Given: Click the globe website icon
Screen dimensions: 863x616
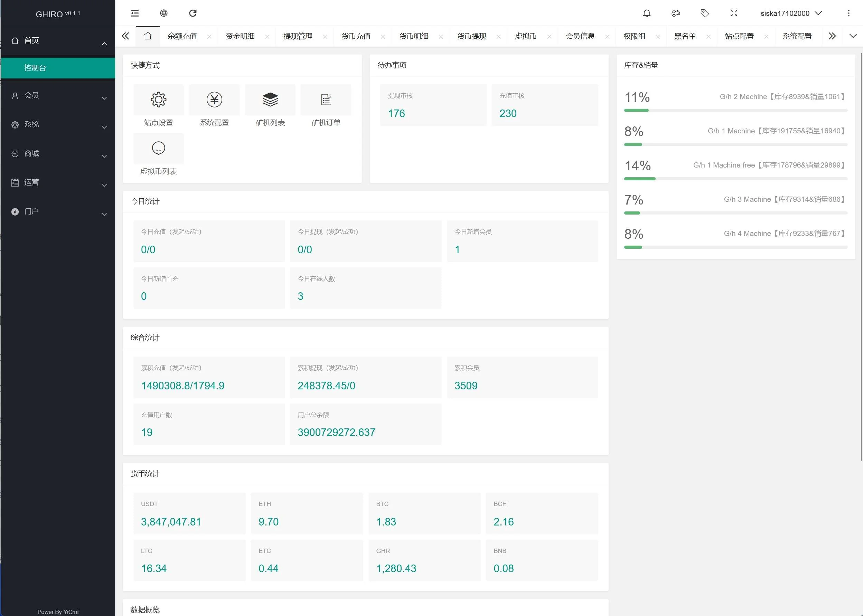Looking at the screenshot, I should pyautogui.click(x=164, y=13).
